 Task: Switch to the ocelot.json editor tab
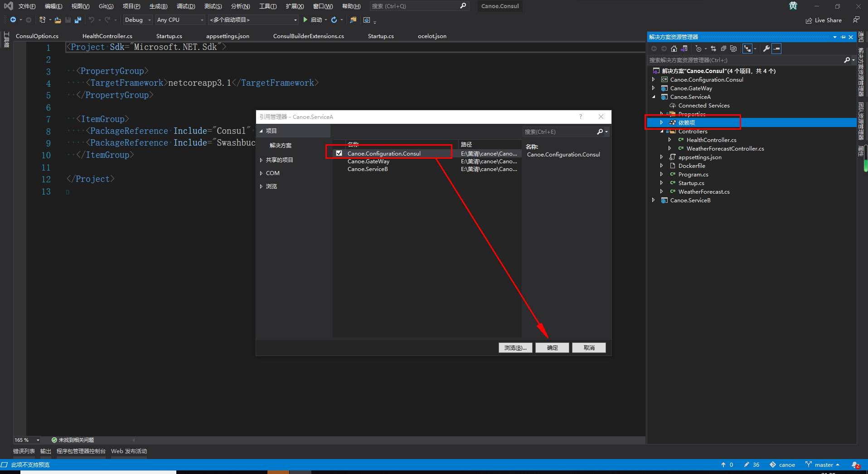tap(432, 36)
